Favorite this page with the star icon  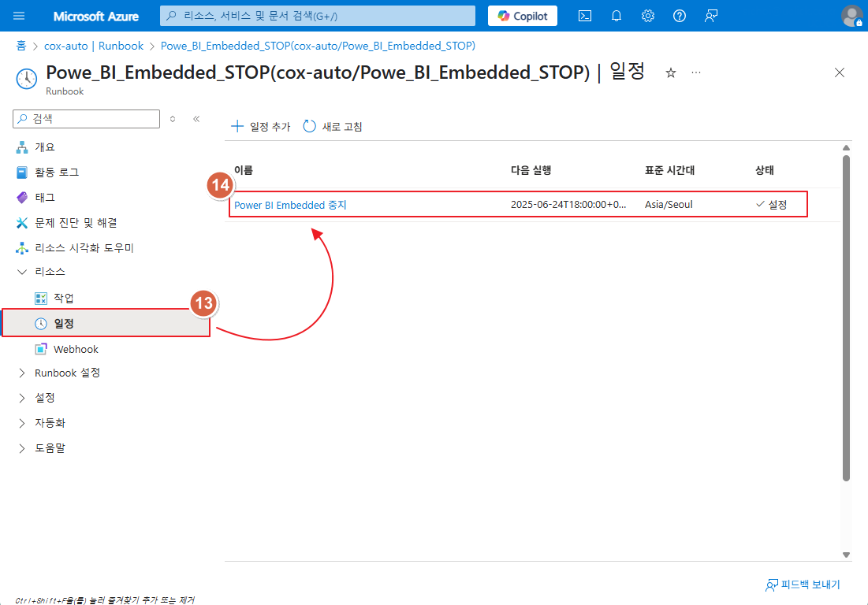click(670, 73)
